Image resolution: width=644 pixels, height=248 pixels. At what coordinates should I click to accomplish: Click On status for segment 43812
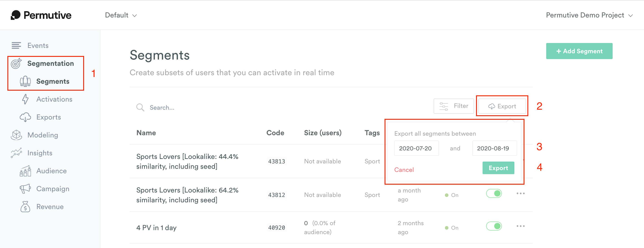(452, 195)
